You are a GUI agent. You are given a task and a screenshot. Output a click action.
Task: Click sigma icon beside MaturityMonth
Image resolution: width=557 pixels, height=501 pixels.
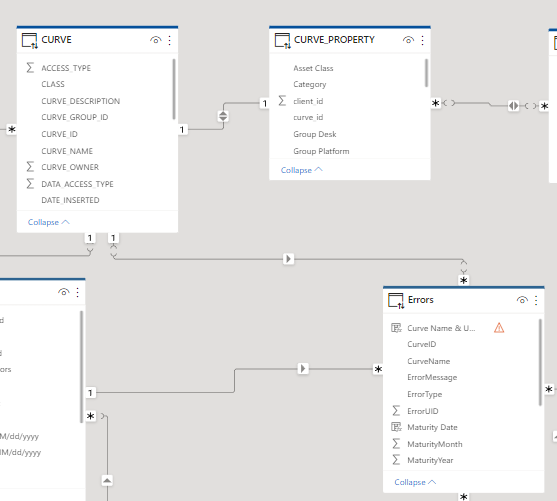point(396,443)
